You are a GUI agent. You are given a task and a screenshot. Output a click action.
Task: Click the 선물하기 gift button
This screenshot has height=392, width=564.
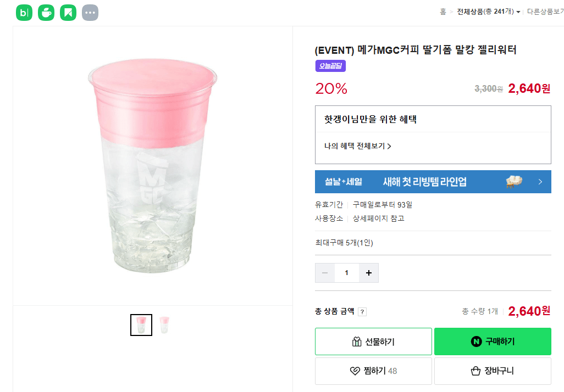373,341
